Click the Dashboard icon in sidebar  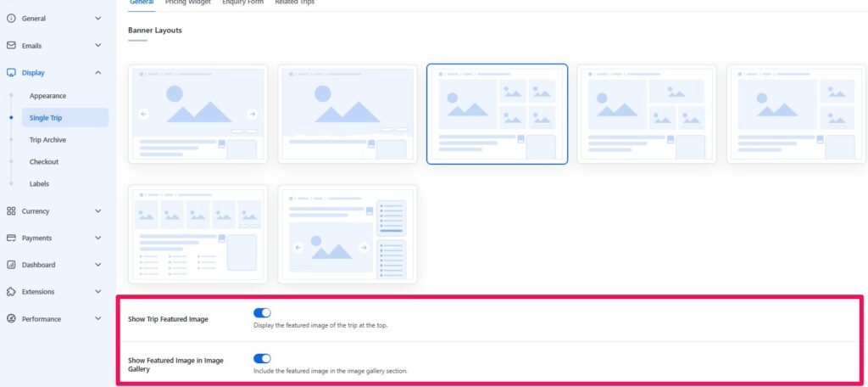(x=11, y=265)
